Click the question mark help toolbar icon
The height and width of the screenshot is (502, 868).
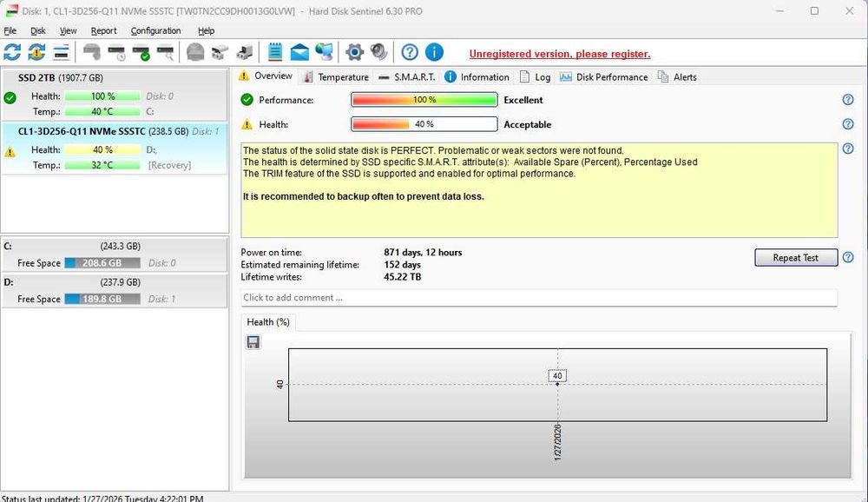coord(410,52)
